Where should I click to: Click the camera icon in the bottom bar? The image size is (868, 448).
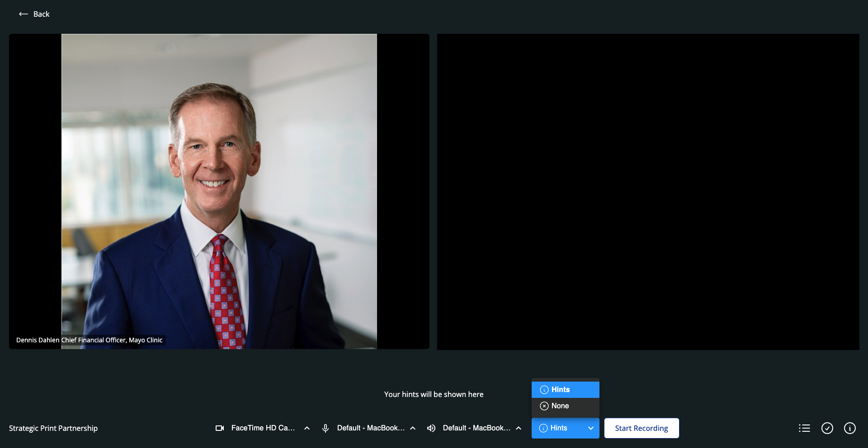[220, 428]
